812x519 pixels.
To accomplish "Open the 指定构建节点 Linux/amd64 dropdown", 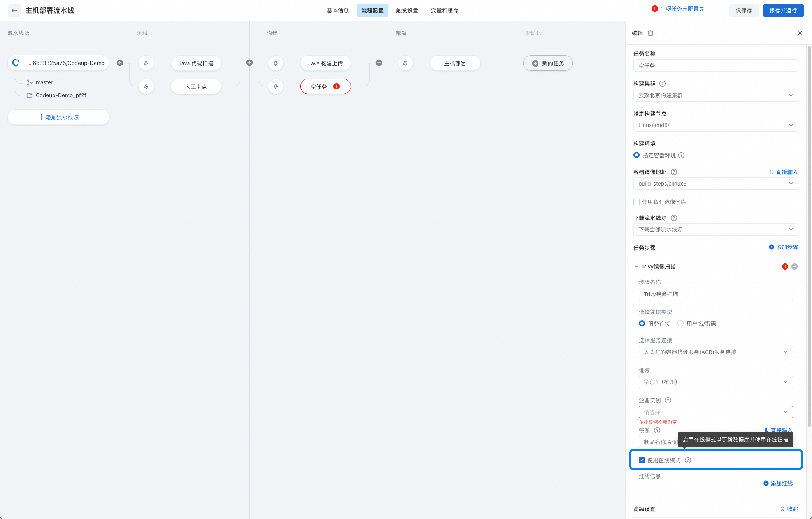I will [716, 125].
